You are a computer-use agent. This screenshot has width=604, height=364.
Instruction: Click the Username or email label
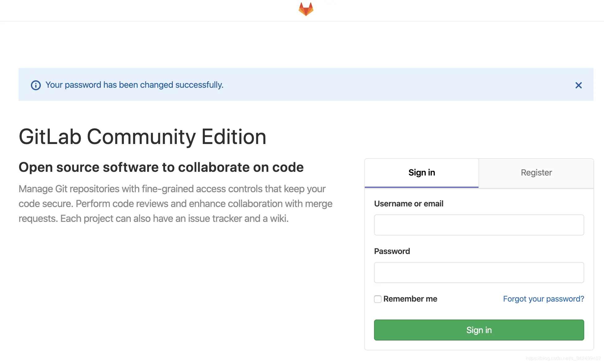click(409, 204)
